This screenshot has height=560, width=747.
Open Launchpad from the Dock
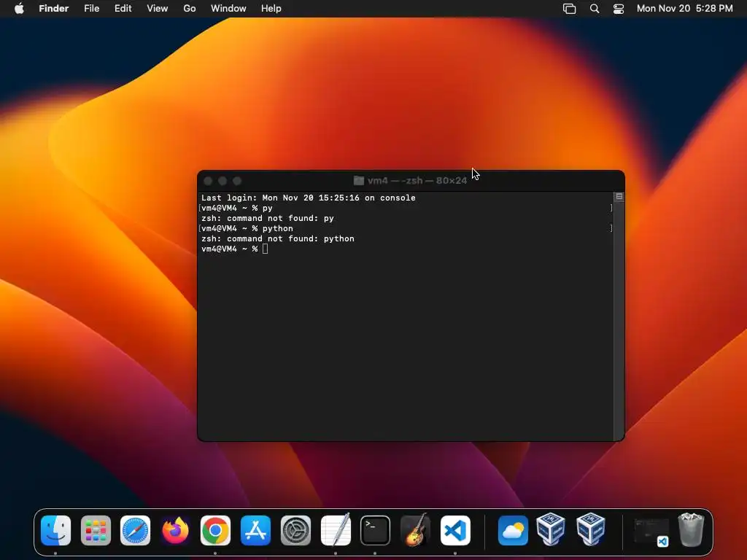(x=96, y=531)
